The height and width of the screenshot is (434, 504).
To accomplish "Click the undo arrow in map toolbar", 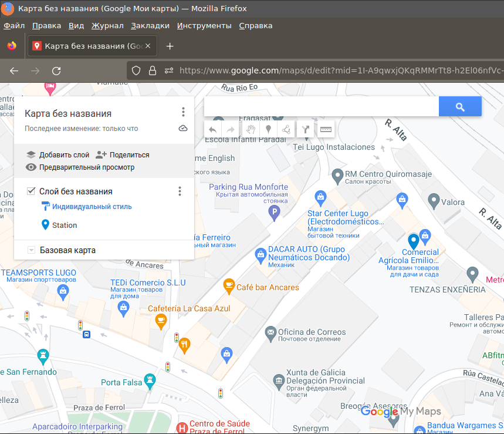I will (x=212, y=130).
